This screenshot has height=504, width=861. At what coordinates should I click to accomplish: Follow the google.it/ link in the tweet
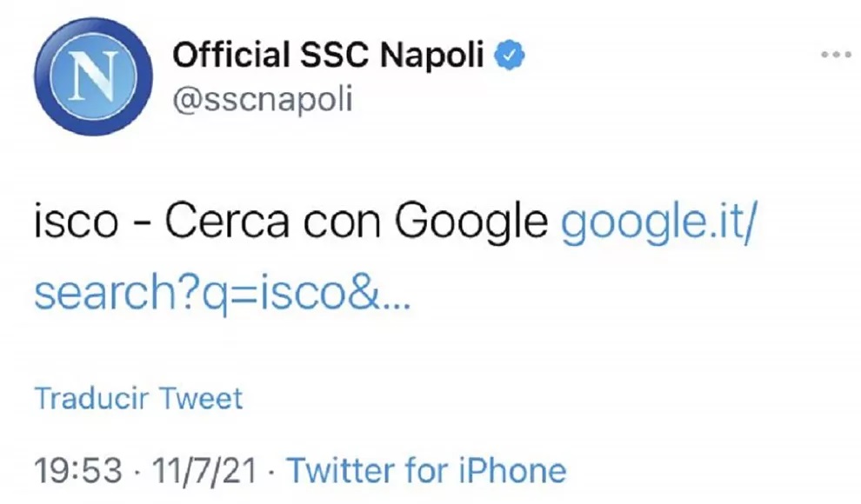[659, 222]
